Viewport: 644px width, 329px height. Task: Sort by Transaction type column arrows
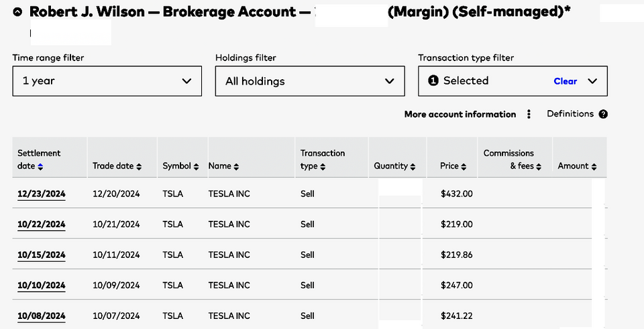(x=323, y=167)
